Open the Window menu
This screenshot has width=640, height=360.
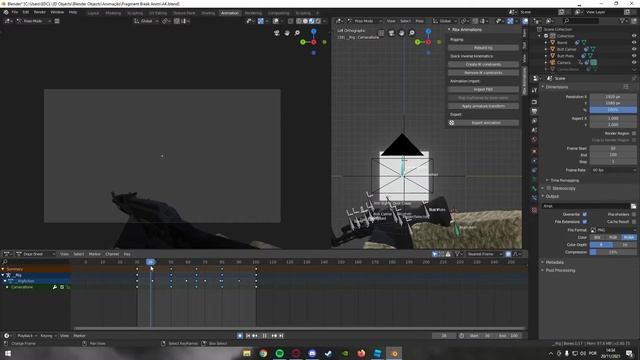click(57, 12)
